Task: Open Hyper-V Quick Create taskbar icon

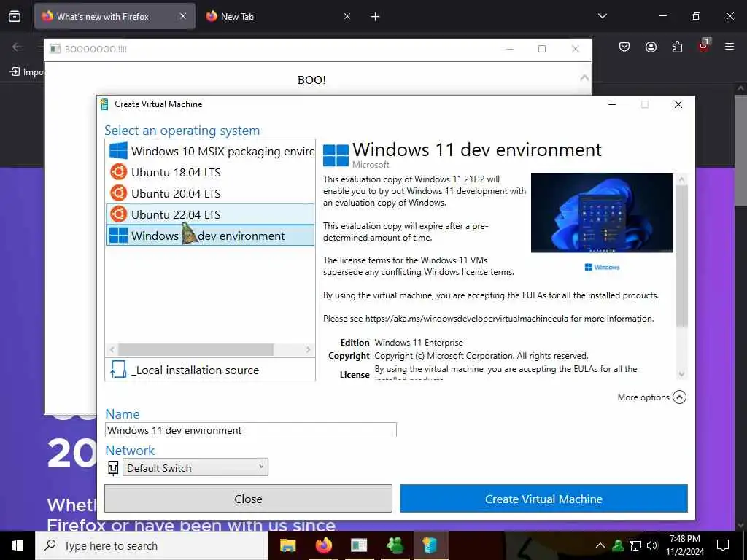Action: point(430,545)
